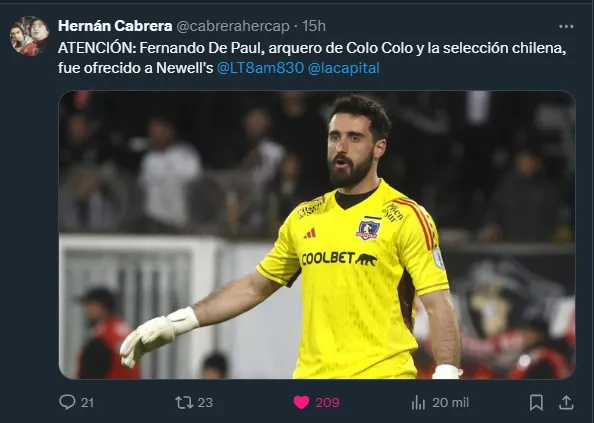Open the goalkeeper photo in the tweet

coord(317,235)
